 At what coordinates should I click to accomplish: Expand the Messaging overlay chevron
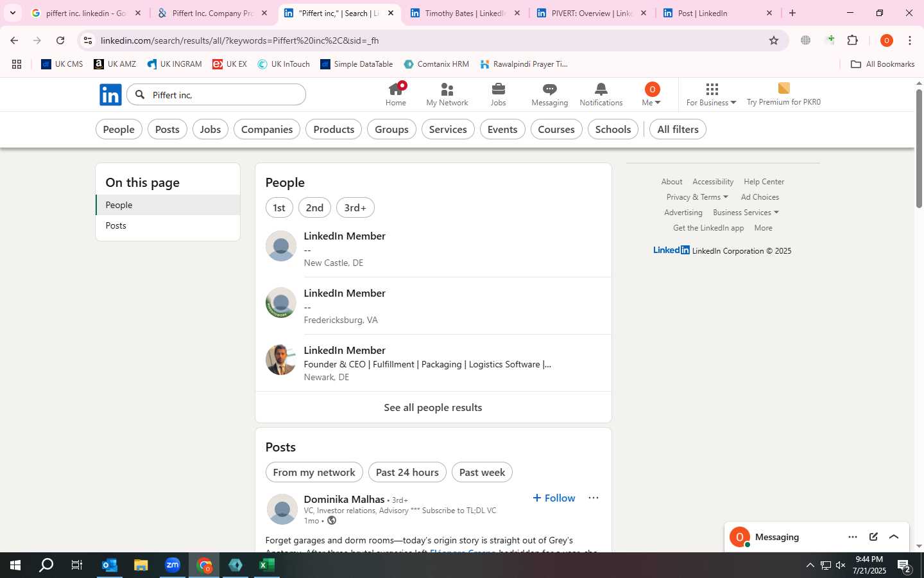tap(894, 537)
